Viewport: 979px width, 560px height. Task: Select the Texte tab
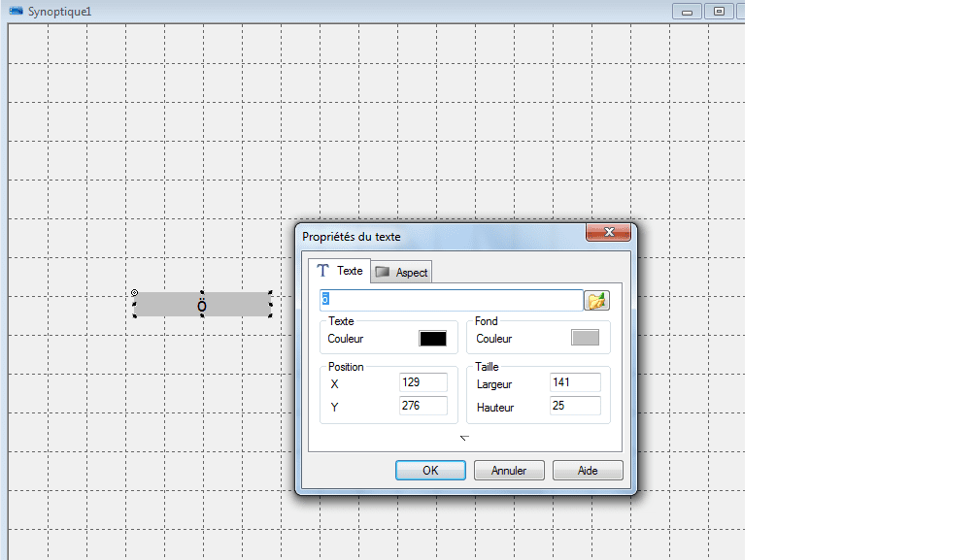click(340, 271)
